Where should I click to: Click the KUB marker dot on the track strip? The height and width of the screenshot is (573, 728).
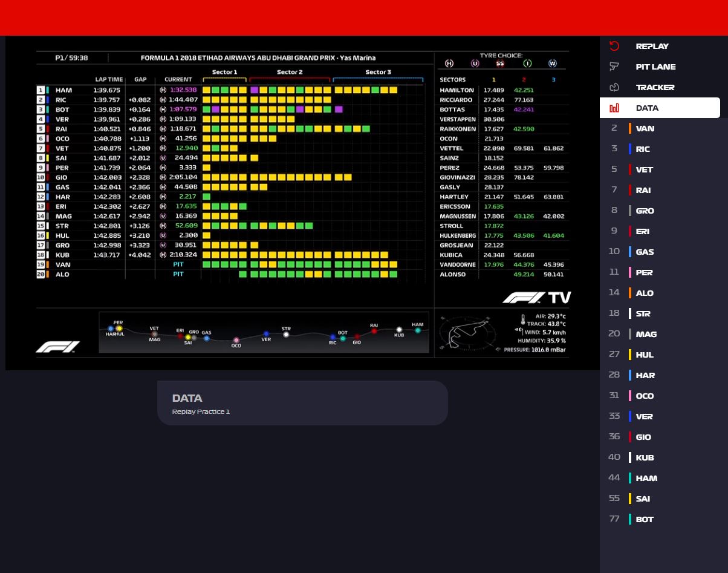tap(399, 330)
